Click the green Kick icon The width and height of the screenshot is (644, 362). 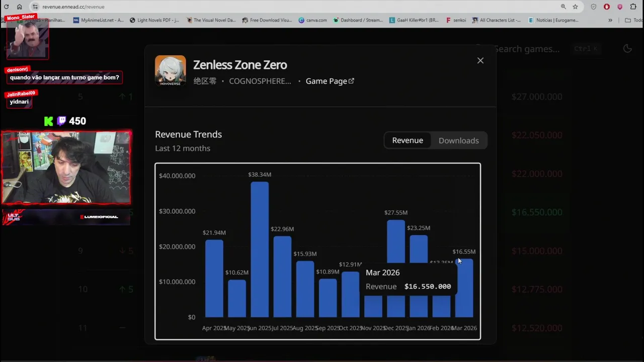point(49,121)
